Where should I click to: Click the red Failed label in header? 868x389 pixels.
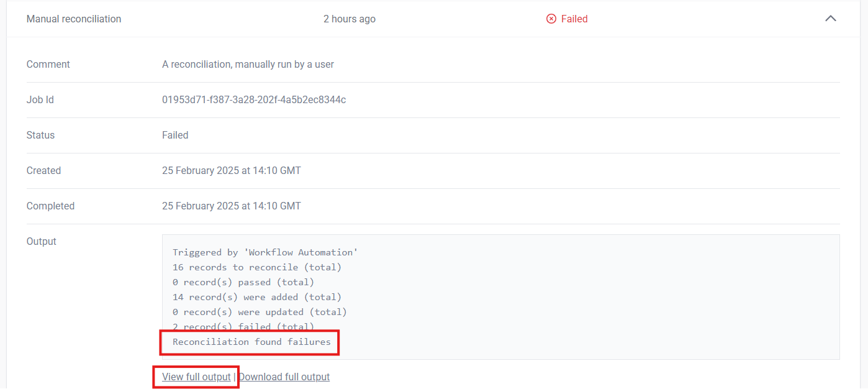click(574, 19)
